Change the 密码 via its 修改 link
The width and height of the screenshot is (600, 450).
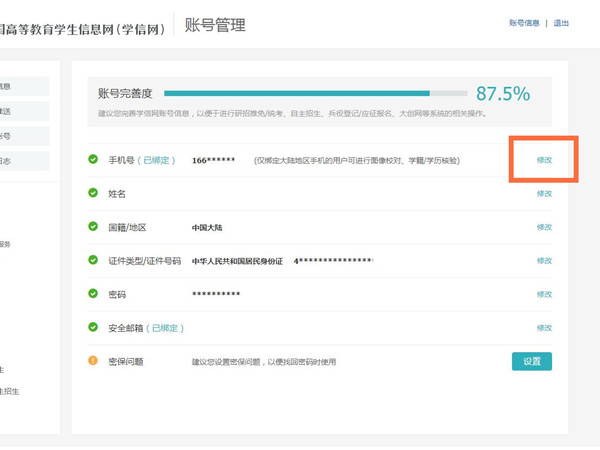click(544, 295)
